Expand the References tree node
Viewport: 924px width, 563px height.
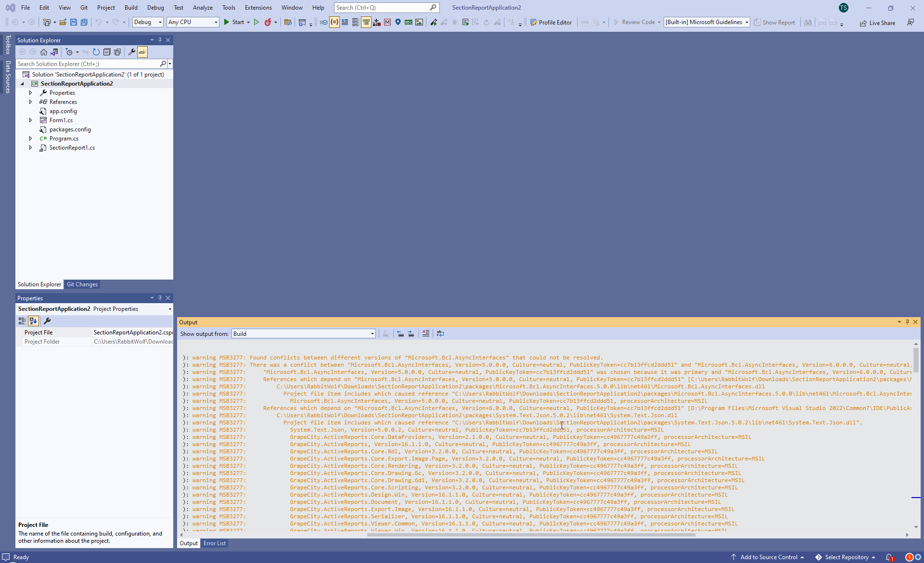(30, 102)
